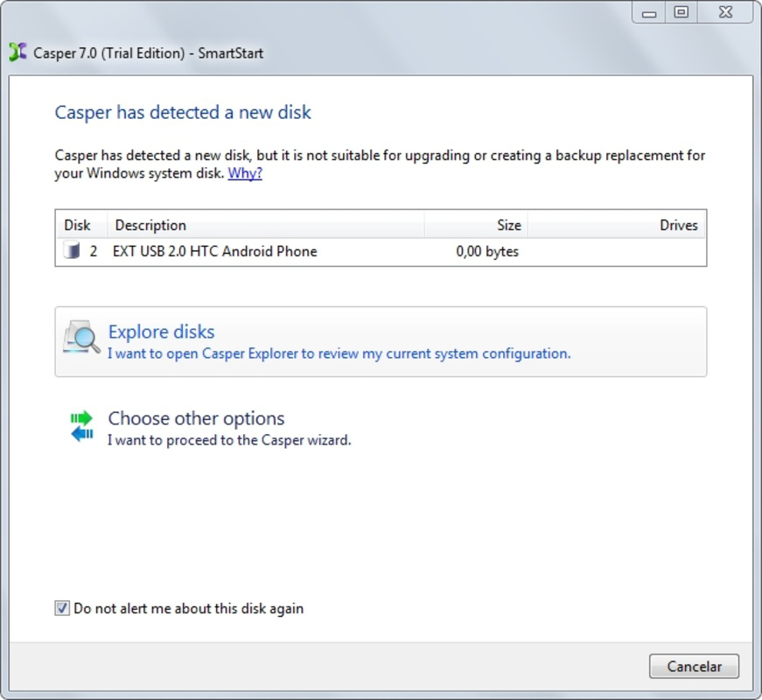Click the 0,00 bytes size cell
762x700 pixels.
click(487, 251)
